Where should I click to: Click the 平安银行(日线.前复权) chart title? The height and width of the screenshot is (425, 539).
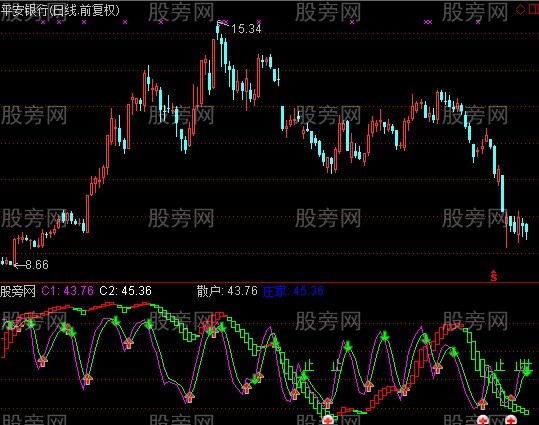(60, 10)
